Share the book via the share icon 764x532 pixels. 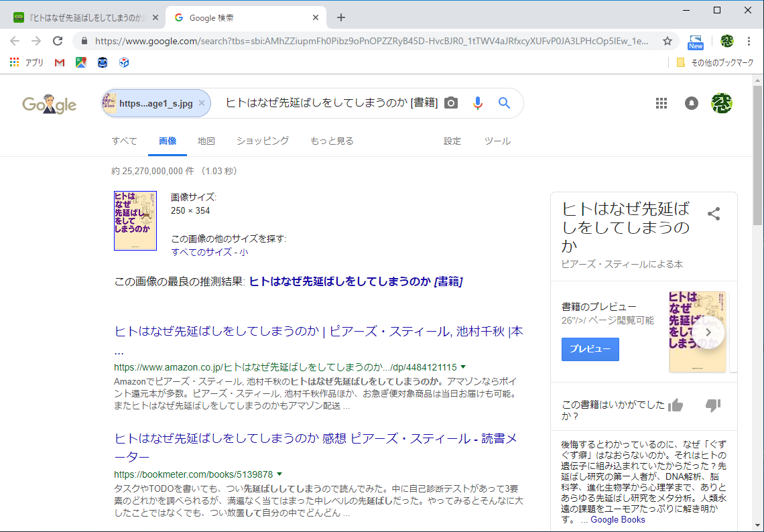[x=714, y=213]
